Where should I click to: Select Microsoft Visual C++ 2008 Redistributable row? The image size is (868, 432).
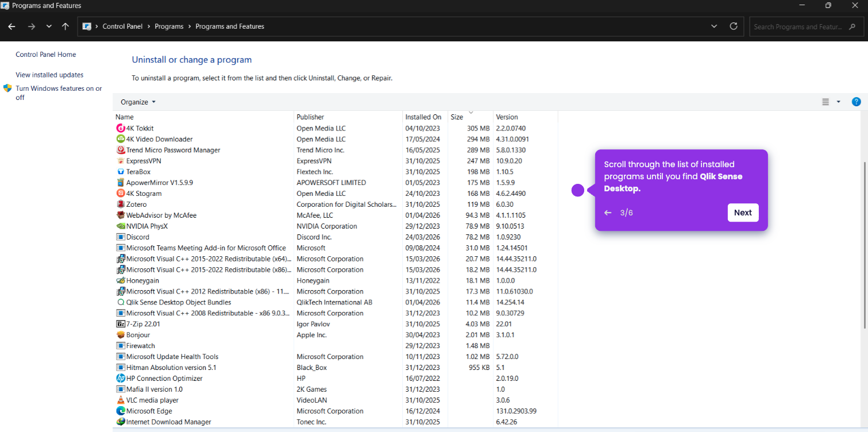tap(335, 313)
